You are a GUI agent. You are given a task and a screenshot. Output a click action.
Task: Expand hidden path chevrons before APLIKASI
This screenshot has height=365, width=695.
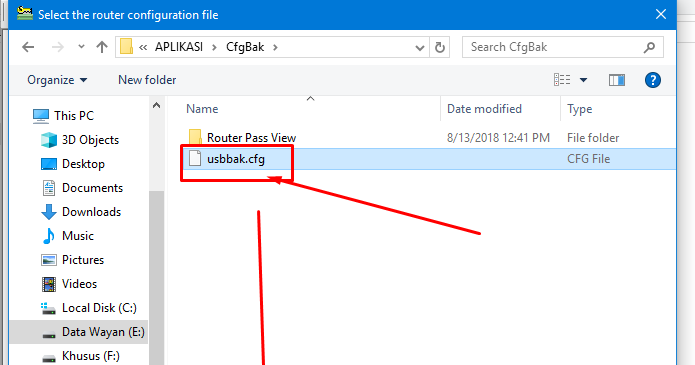coord(143,47)
